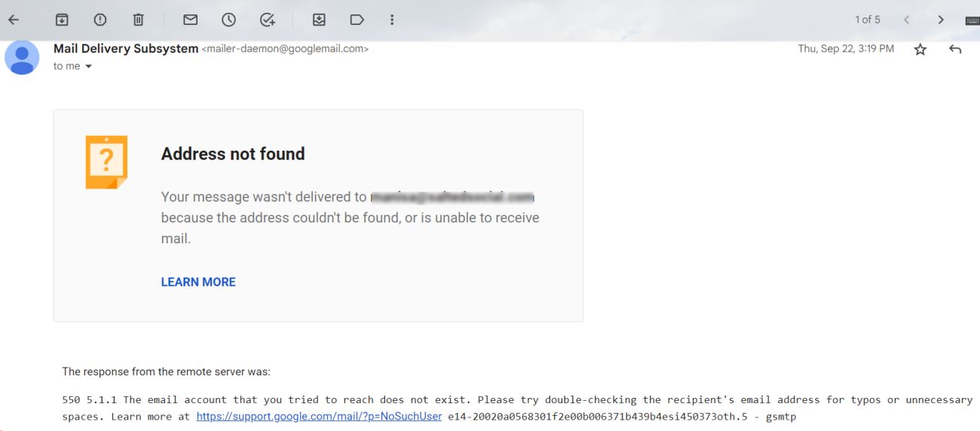Go to the older message arrow

(941, 20)
